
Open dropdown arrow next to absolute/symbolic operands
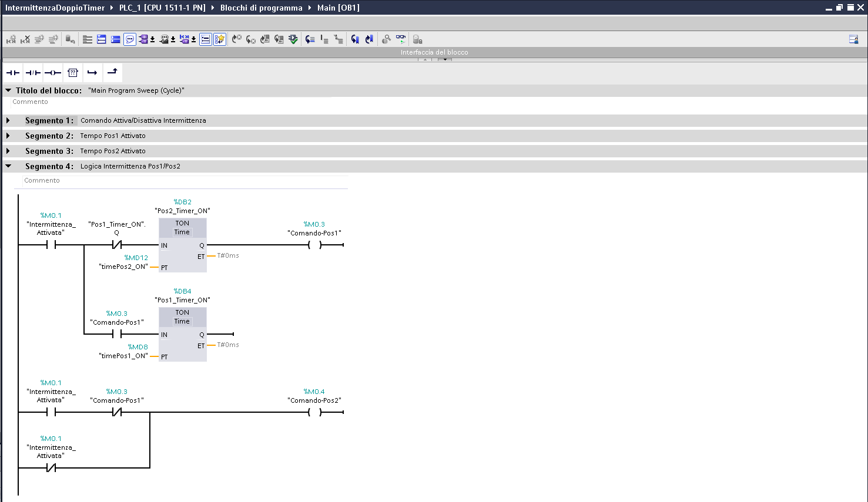(x=152, y=40)
